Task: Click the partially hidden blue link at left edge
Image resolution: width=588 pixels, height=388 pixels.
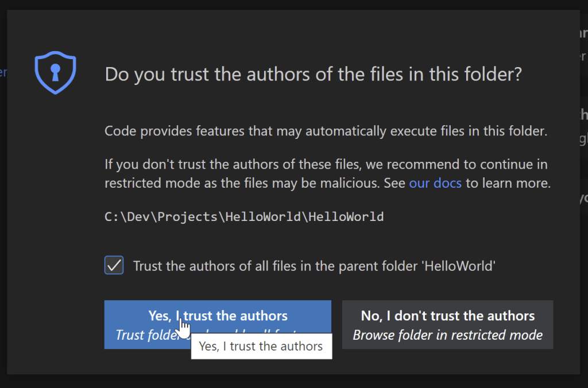Action: coord(3,72)
